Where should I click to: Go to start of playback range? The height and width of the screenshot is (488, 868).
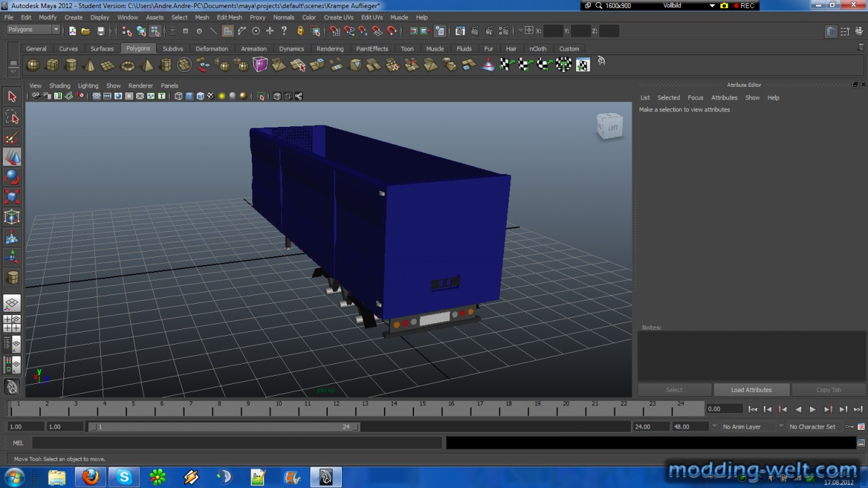pos(752,409)
